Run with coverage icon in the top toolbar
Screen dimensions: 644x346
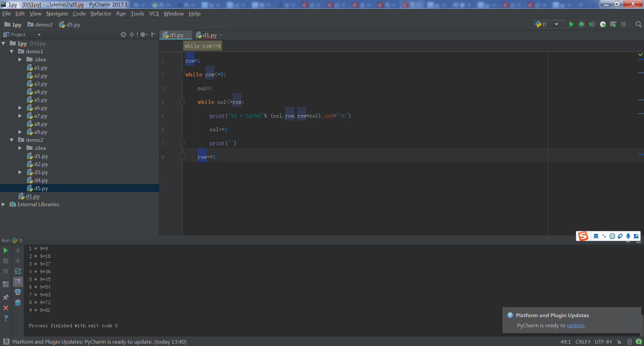592,24
